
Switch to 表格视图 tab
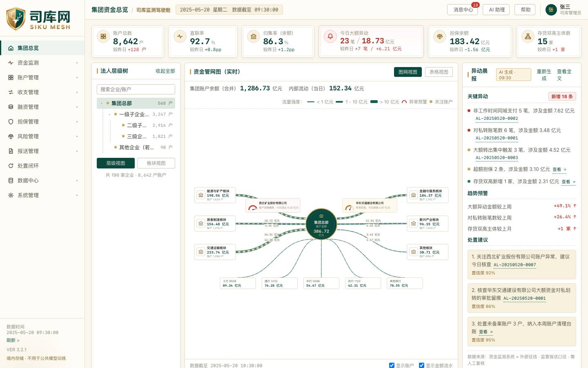439,72
